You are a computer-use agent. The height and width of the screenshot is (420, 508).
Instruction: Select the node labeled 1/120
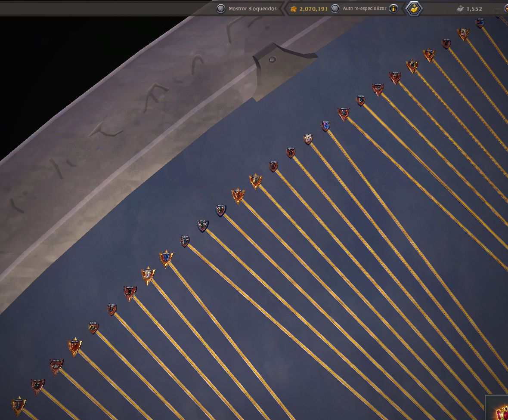pyautogui.click(x=185, y=241)
